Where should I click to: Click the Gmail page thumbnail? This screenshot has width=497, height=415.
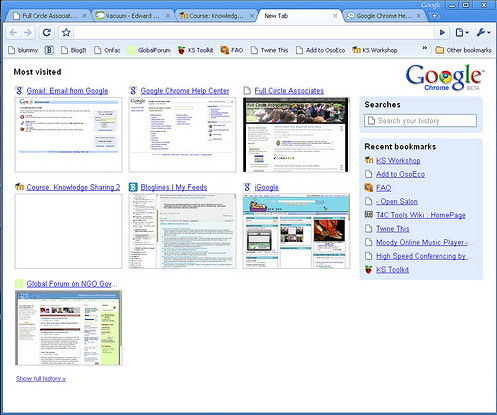tap(68, 135)
